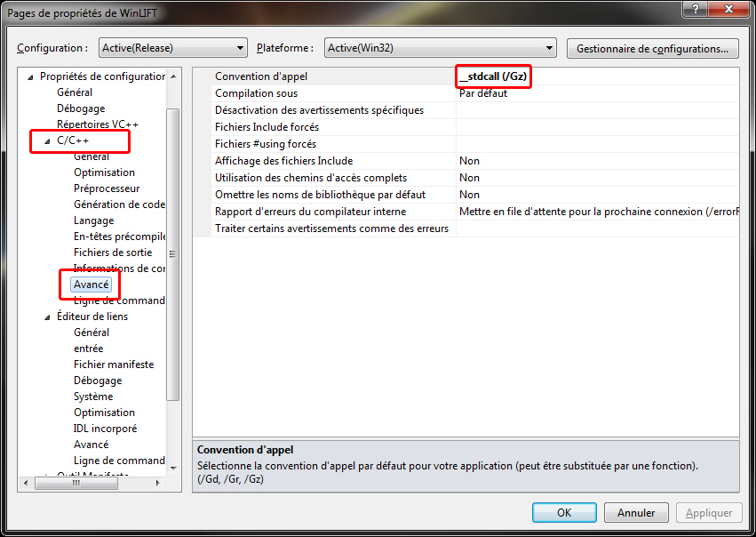Click the Annuler button
This screenshot has height=537, width=756.
636,512
